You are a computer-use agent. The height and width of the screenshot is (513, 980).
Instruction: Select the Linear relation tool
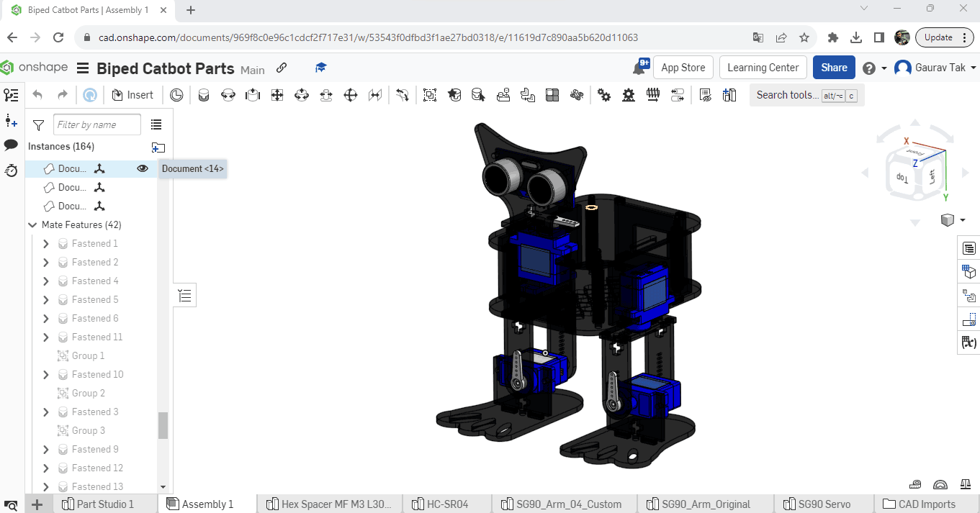coord(678,95)
